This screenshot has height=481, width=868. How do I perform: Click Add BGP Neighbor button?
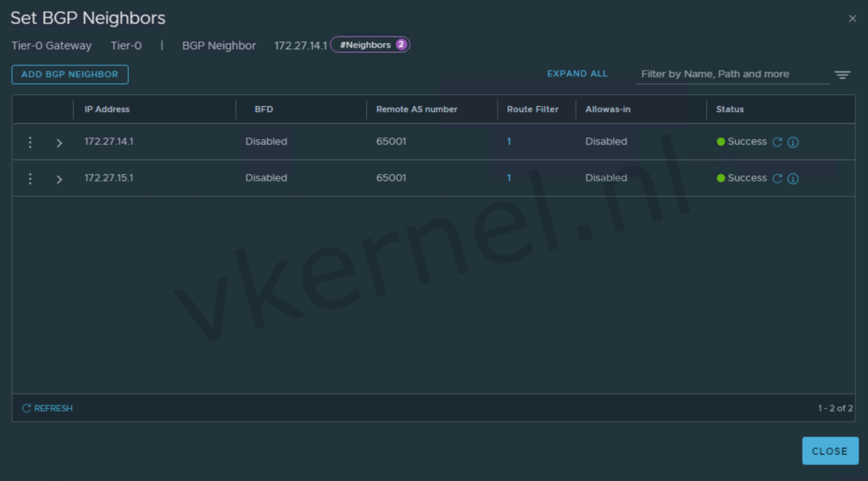coord(70,75)
